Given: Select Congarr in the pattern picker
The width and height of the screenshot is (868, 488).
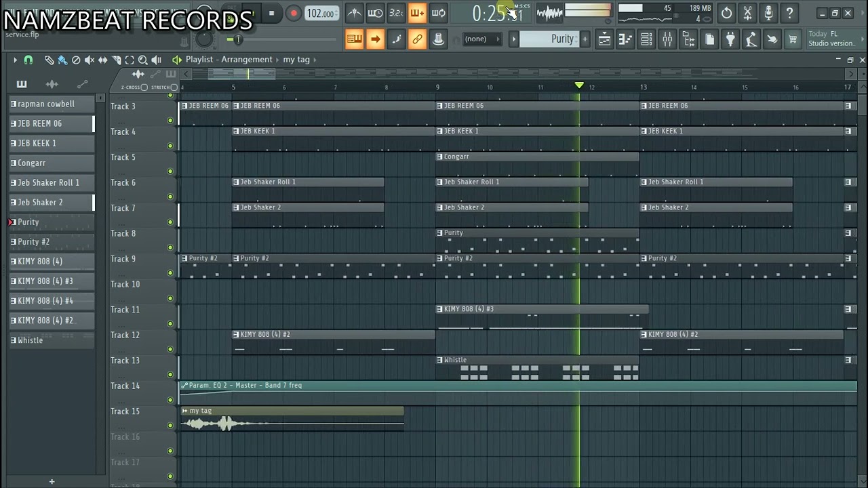Looking at the screenshot, I should point(52,163).
